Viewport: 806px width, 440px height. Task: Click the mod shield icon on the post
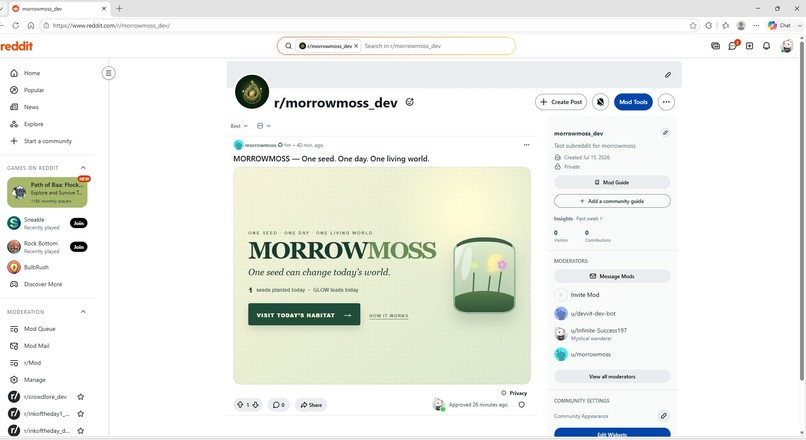tap(522, 405)
